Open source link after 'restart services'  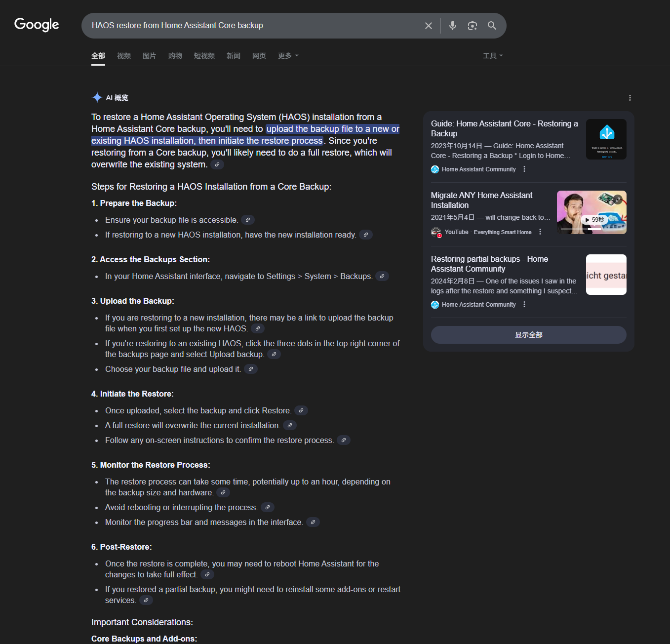pyautogui.click(x=146, y=600)
